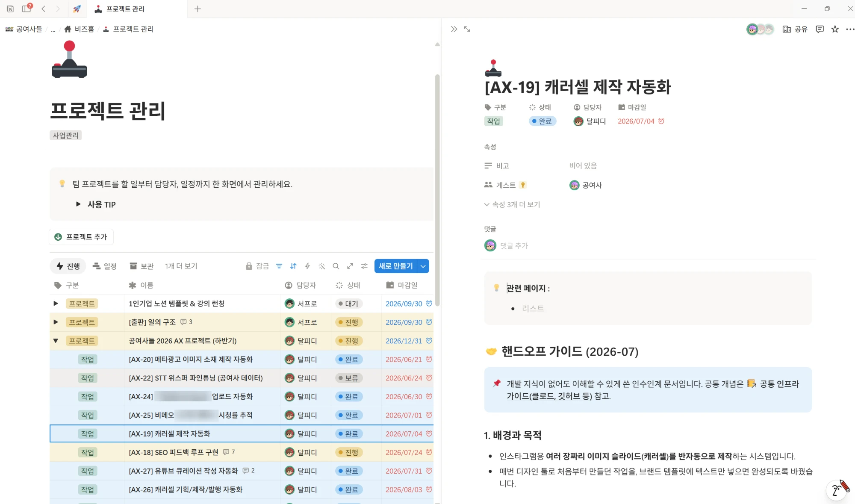Image resolution: width=855 pixels, height=504 pixels.
Task: Click the 공유 button
Action: 795,29
